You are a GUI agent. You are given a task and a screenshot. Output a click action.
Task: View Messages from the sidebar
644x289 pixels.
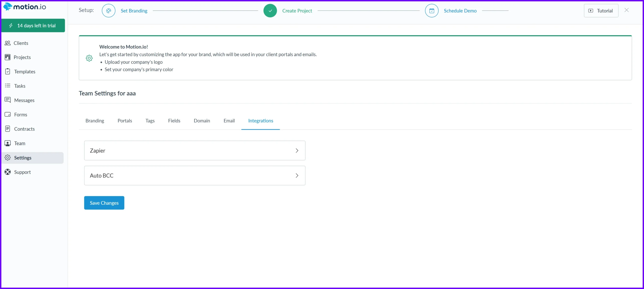coord(24,100)
